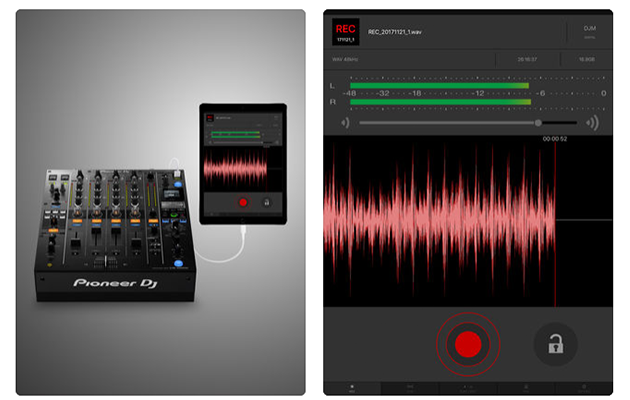Click the volume slider handle
Viewport: 630px width, 400px height.
pyautogui.click(x=539, y=123)
